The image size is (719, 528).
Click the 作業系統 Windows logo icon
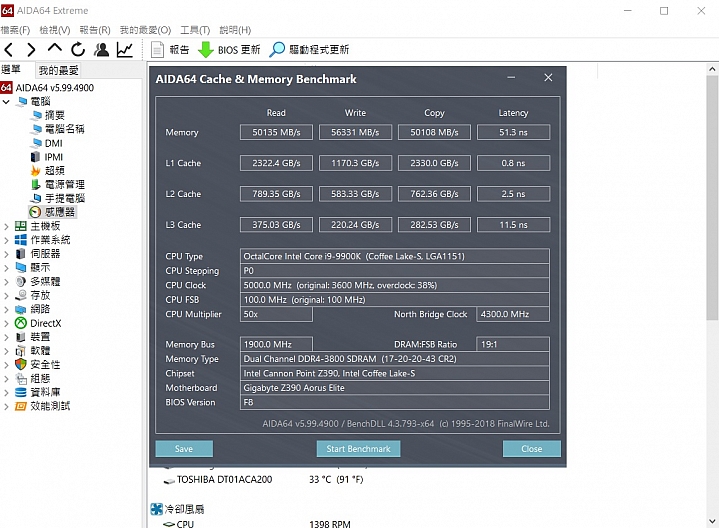point(21,240)
